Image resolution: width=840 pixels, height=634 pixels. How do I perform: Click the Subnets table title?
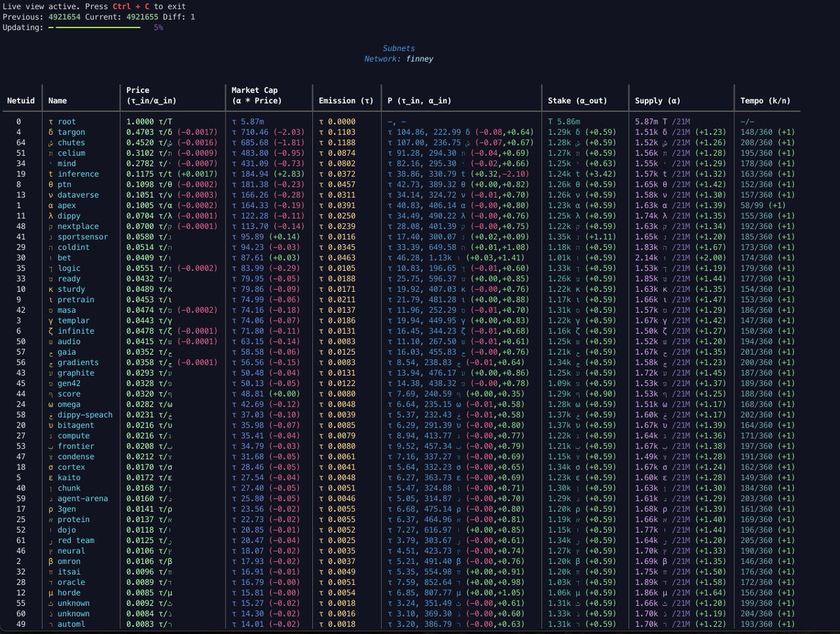point(398,49)
